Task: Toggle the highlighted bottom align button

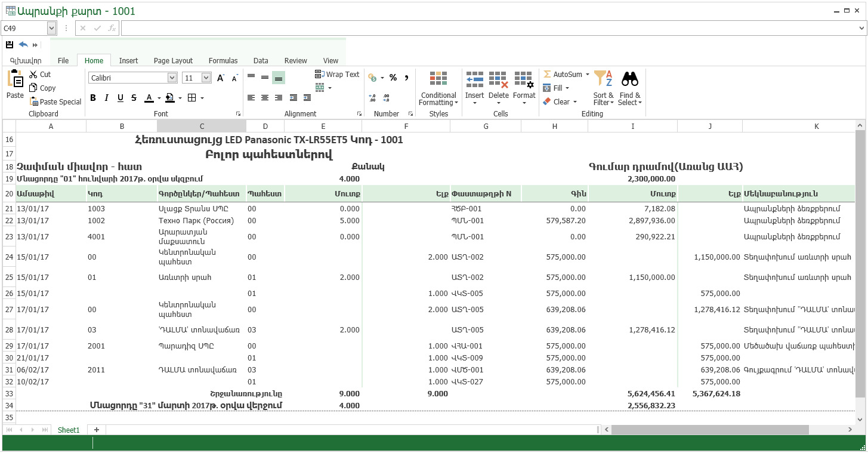Action: 279,78
